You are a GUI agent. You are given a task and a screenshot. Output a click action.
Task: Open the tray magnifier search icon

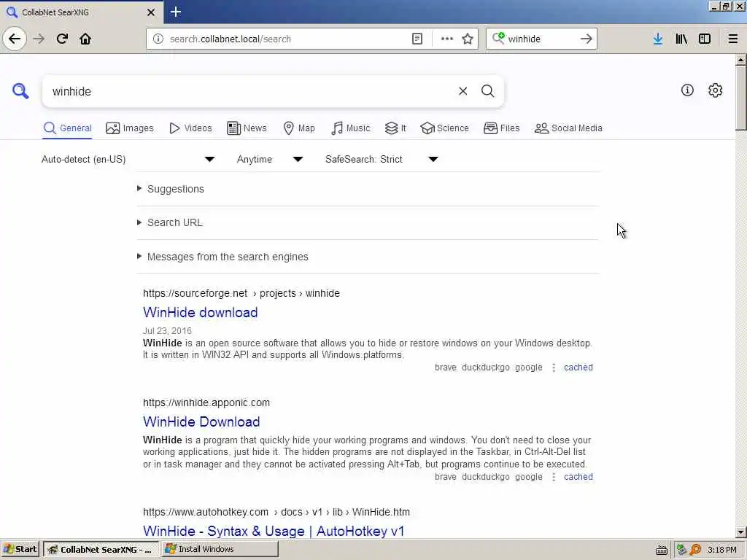[x=695, y=550]
